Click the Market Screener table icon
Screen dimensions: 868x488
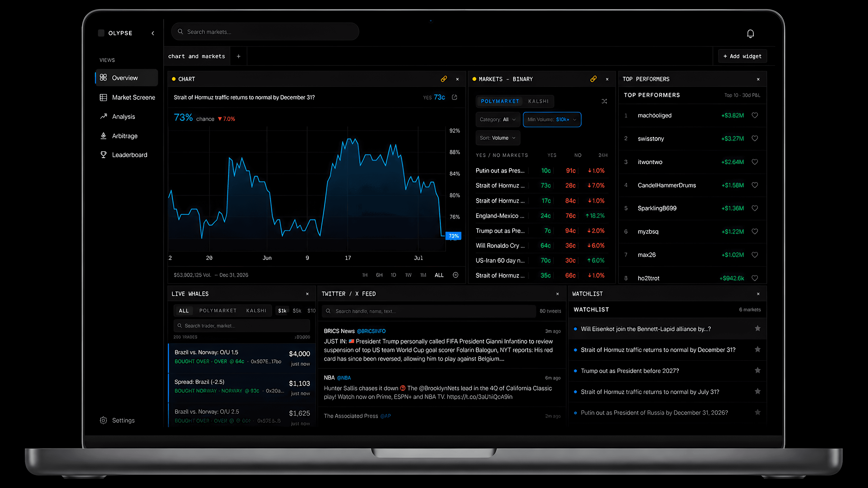[103, 97]
